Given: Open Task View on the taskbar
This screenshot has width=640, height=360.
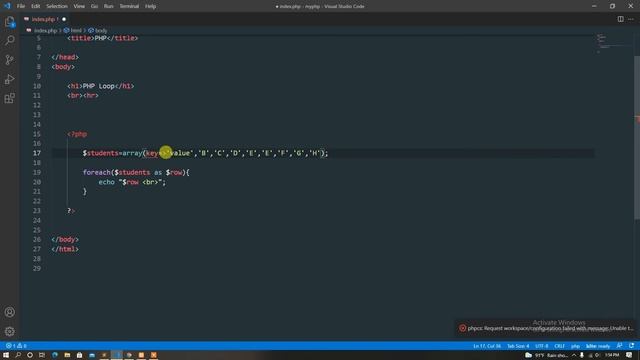Looking at the screenshot, I should [x=42, y=355].
